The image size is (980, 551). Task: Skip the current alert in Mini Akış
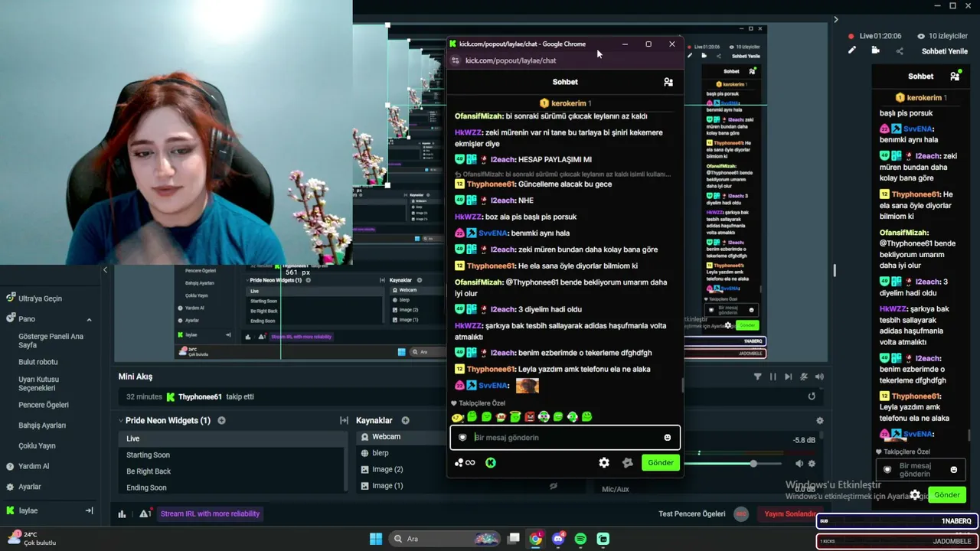[x=789, y=377]
